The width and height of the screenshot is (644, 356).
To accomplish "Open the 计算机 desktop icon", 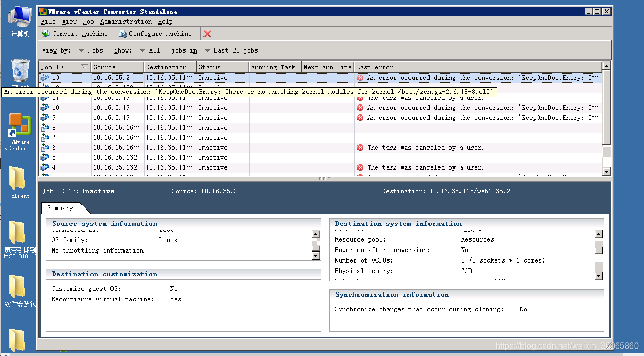I will [20, 23].
